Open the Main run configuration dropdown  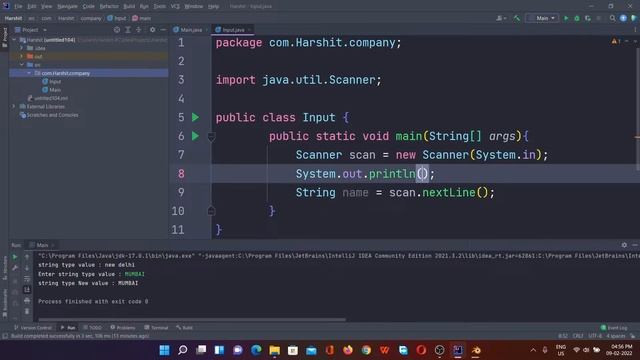[x=542, y=18]
